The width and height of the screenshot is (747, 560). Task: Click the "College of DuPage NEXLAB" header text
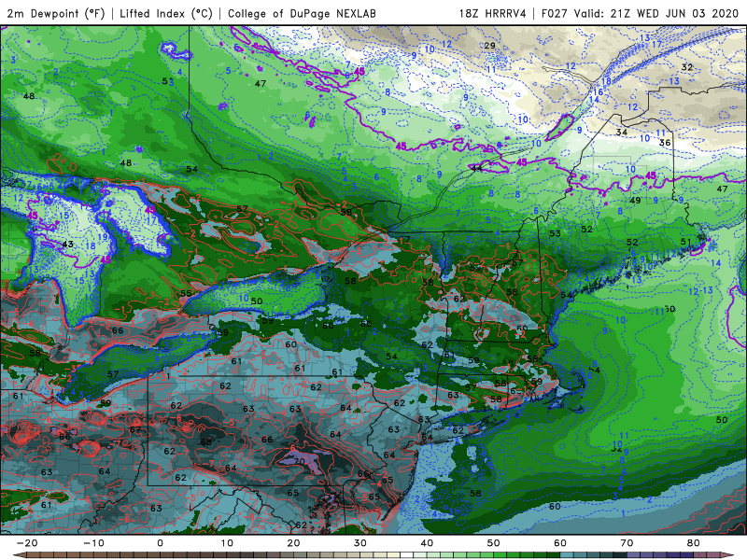(x=302, y=13)
